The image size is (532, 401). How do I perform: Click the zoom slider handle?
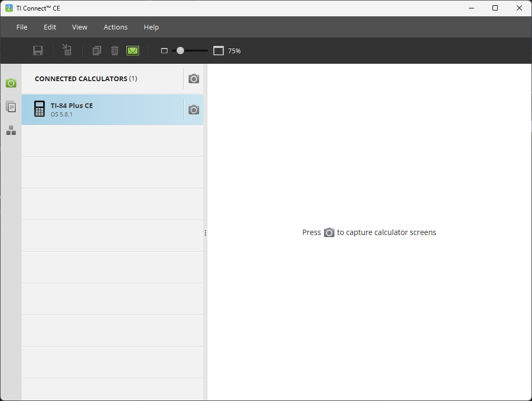tap(180, 51)
